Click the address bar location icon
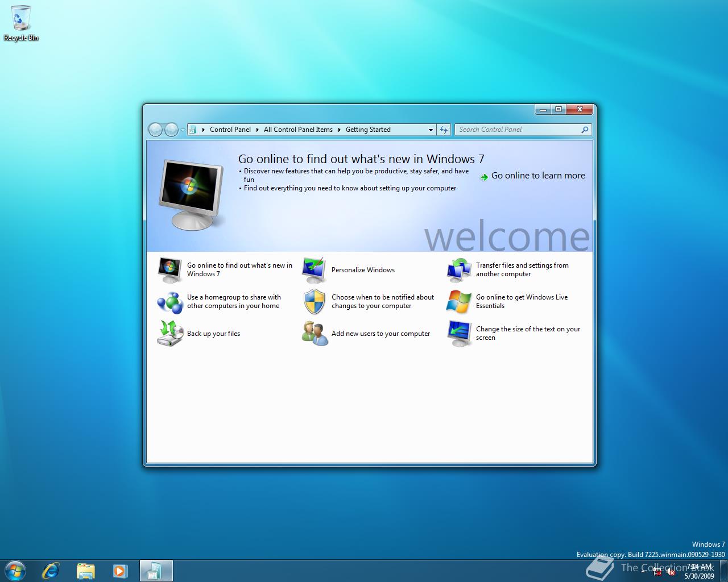 (193, 130)
